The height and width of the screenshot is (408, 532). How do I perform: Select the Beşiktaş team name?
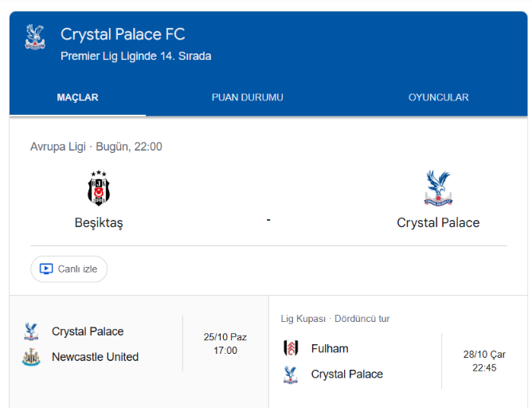(x=99, y=222)
